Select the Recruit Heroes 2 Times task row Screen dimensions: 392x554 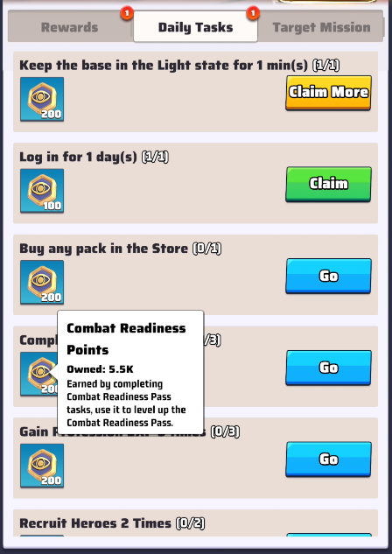coord(195,523)
